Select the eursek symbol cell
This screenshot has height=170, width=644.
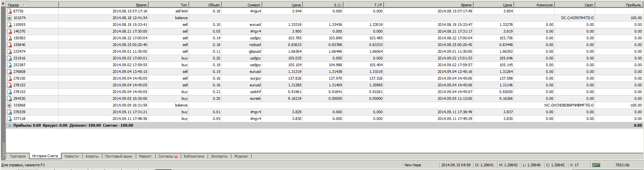point(255,98)
